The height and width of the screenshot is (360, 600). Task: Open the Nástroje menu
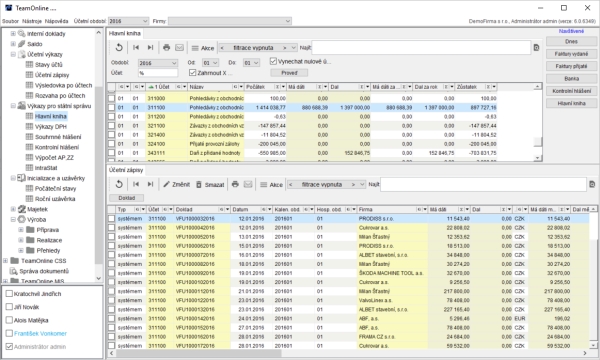tap(32, 21)
